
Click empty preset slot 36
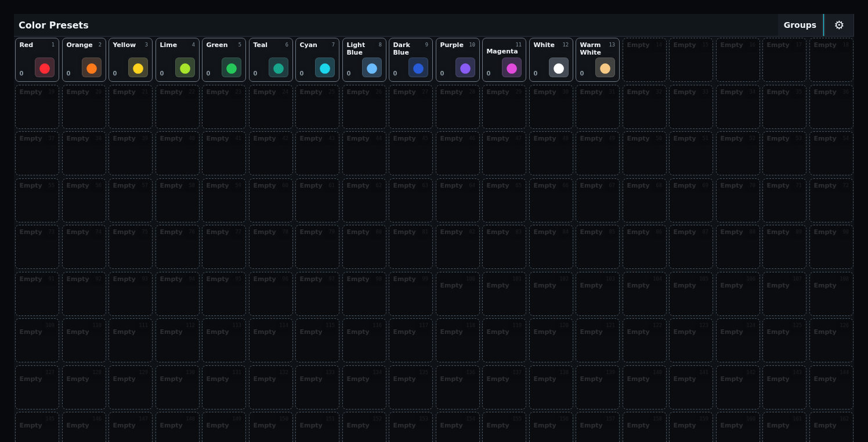[831, 107]
